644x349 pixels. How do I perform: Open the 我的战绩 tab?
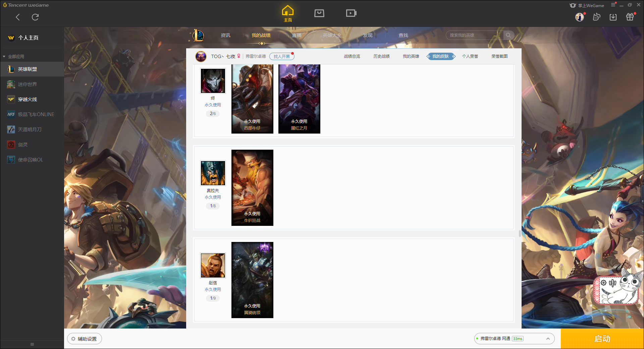click(x=261, y=35)
